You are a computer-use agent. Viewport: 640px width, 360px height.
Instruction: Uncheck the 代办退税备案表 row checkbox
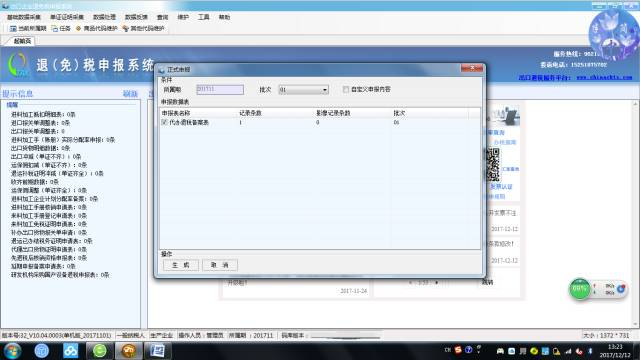(x=164, y=122)
